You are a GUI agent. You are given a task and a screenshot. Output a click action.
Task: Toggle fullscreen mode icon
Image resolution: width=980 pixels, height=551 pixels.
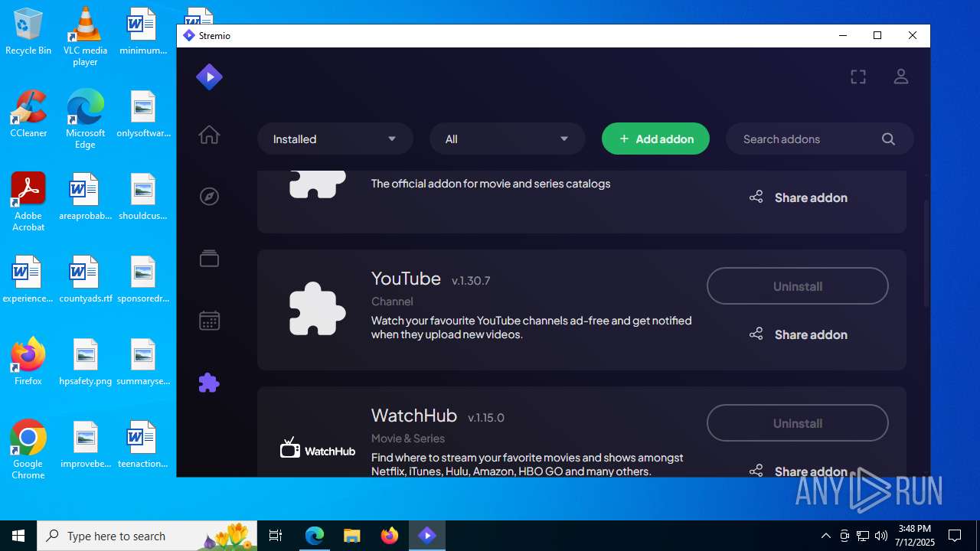(858, 77)
